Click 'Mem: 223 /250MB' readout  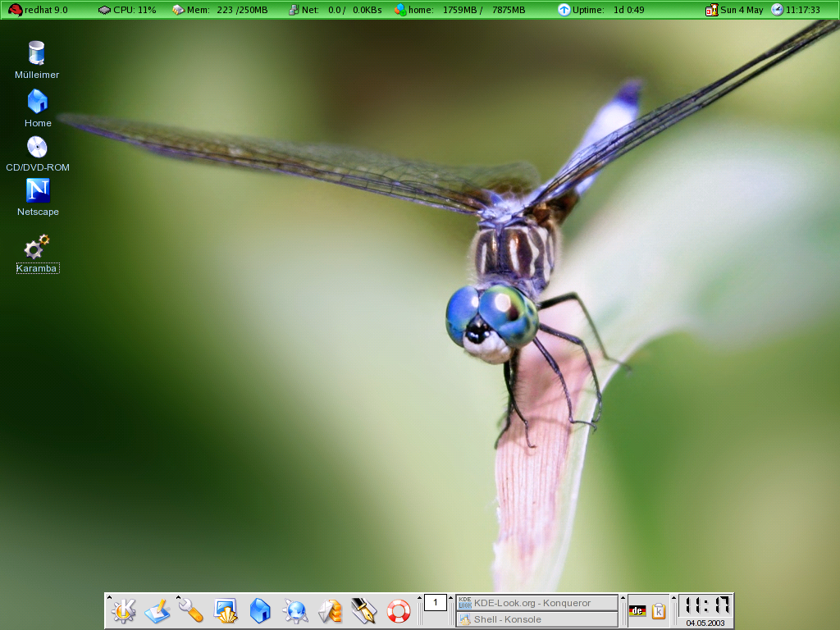click(227, 10)
